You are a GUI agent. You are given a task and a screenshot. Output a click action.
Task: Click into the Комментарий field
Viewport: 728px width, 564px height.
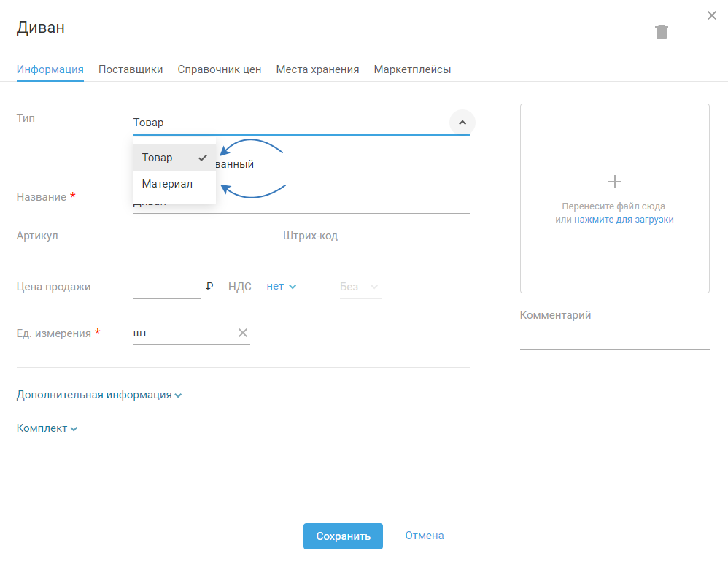click(x=614, y=339)
